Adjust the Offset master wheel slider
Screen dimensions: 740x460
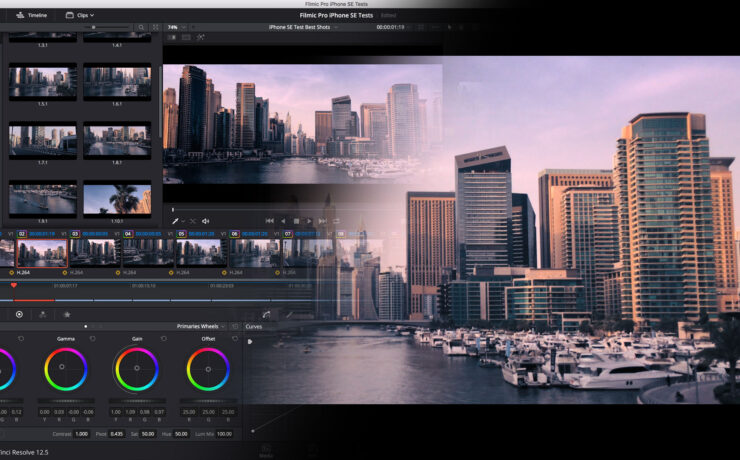pyautogui.click(x=208, y=401)
